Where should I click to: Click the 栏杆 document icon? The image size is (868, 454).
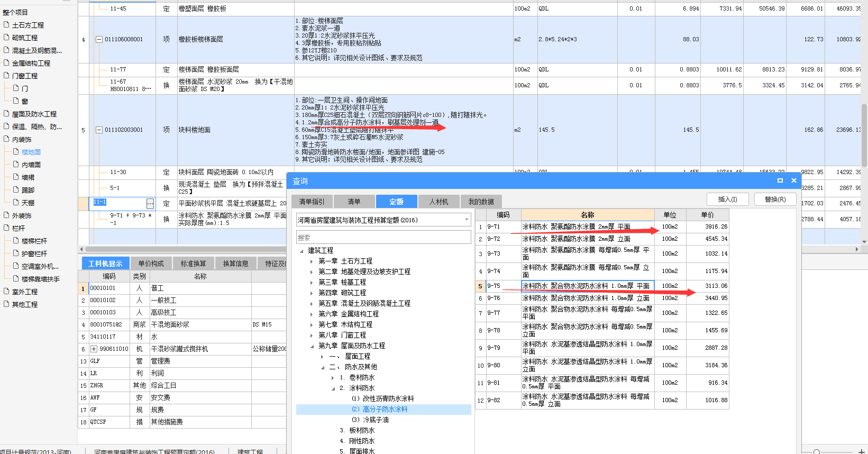tap(6, 228)
